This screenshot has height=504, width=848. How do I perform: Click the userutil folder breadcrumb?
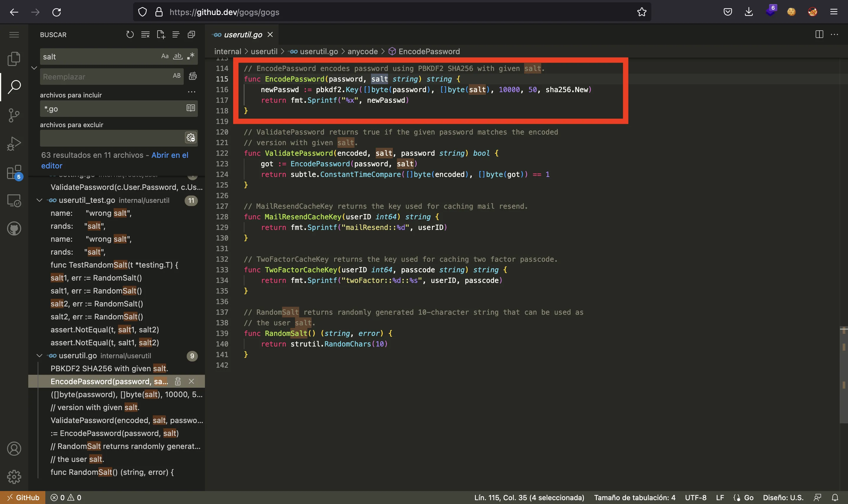264,51
